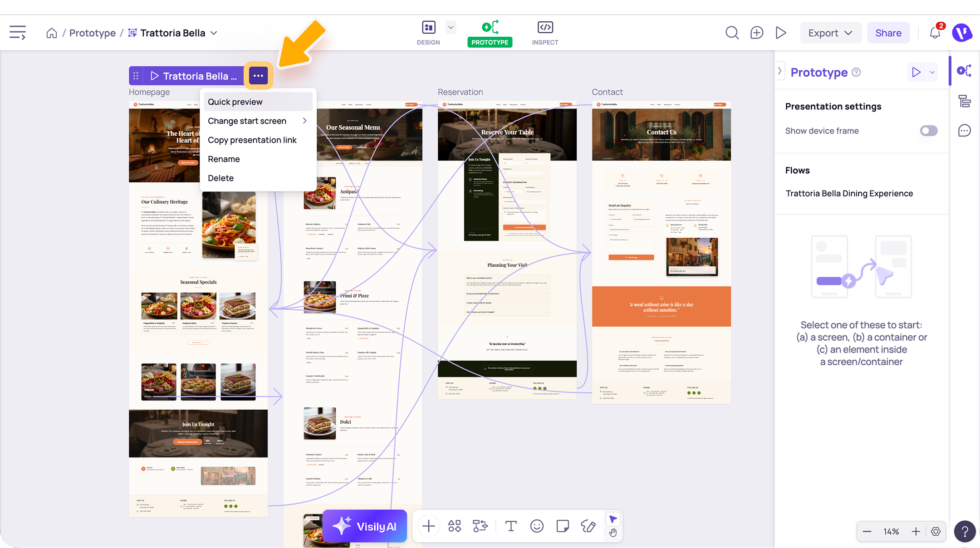
Task: Open the layers side-rail icon
Action: tap(964, 101)
